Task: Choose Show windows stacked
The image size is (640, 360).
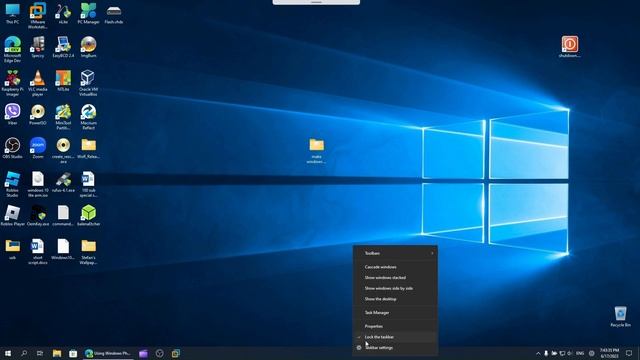Action: point(395,278)
